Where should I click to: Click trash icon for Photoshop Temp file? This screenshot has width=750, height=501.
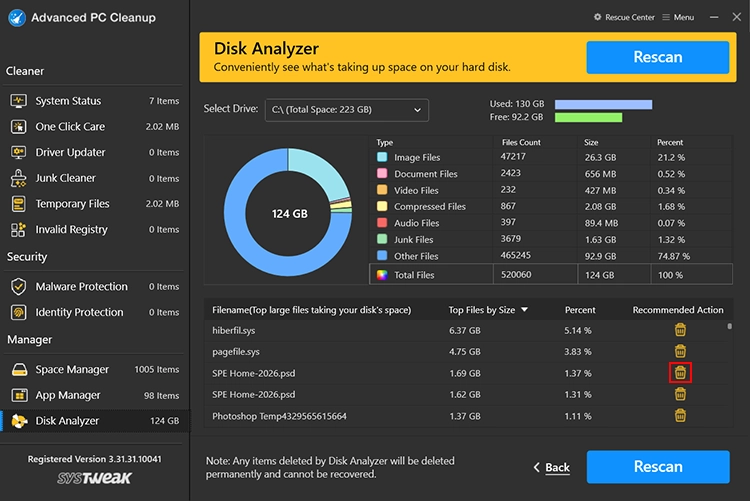(x=680, y=416)
